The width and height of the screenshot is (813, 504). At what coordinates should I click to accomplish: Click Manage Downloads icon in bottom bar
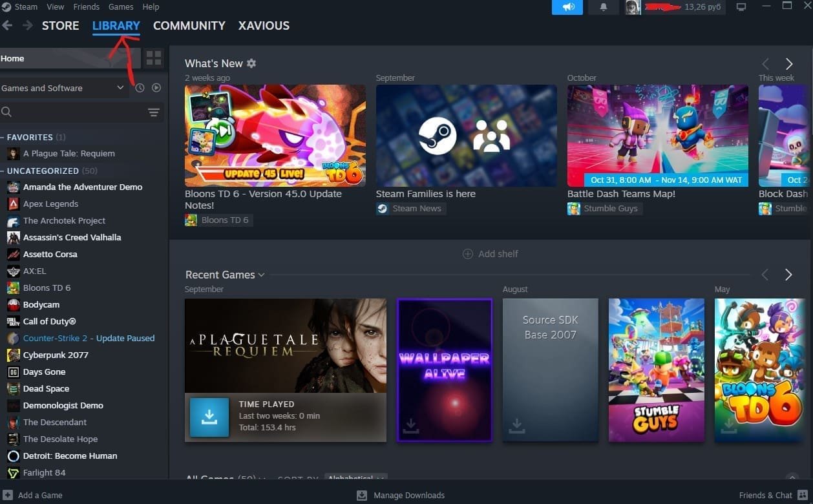pos(362,495)
